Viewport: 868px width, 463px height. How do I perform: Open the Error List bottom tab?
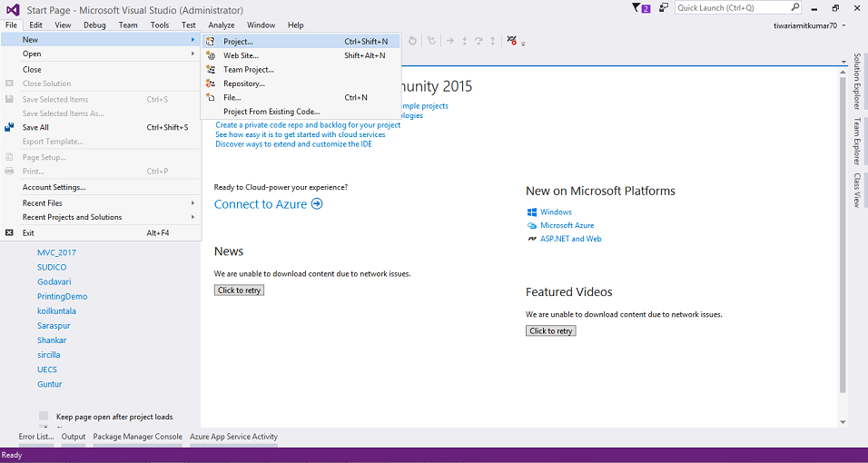click(36, 437)
